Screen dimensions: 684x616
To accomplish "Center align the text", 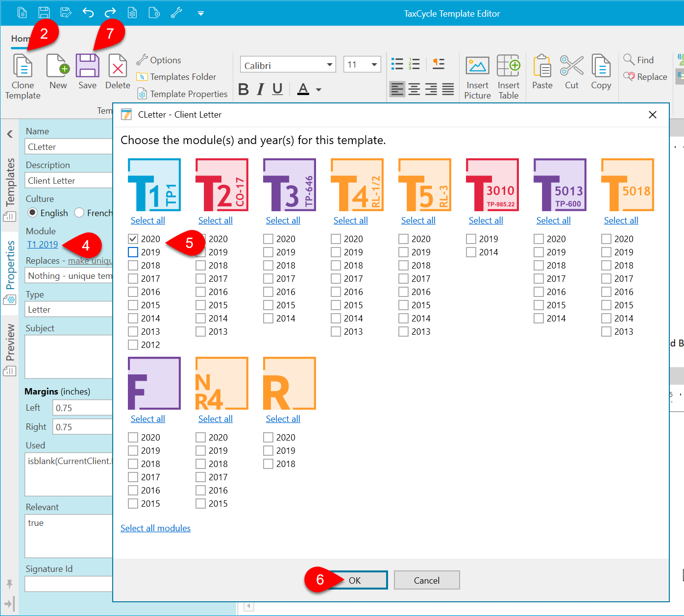I will pos(414,89).
